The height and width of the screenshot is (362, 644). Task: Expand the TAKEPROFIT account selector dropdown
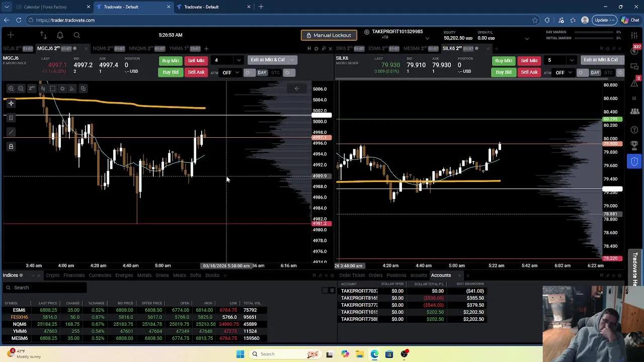427,38
